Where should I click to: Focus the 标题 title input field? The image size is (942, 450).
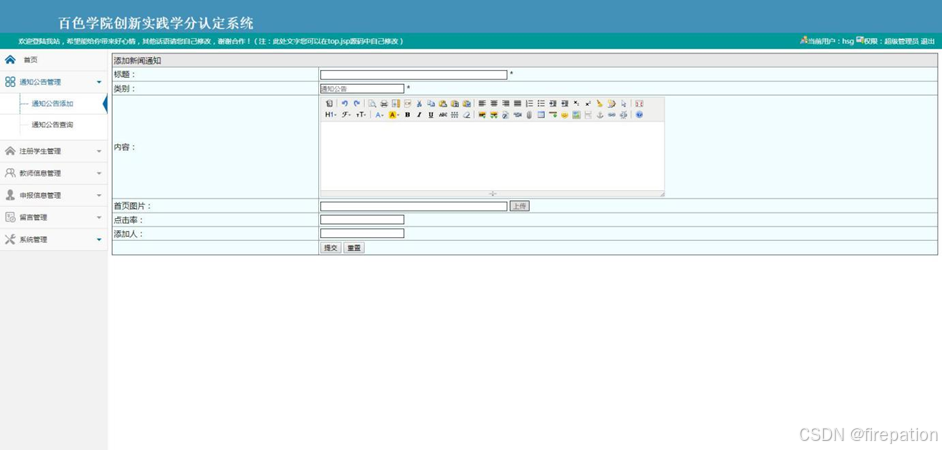[413, 75]
